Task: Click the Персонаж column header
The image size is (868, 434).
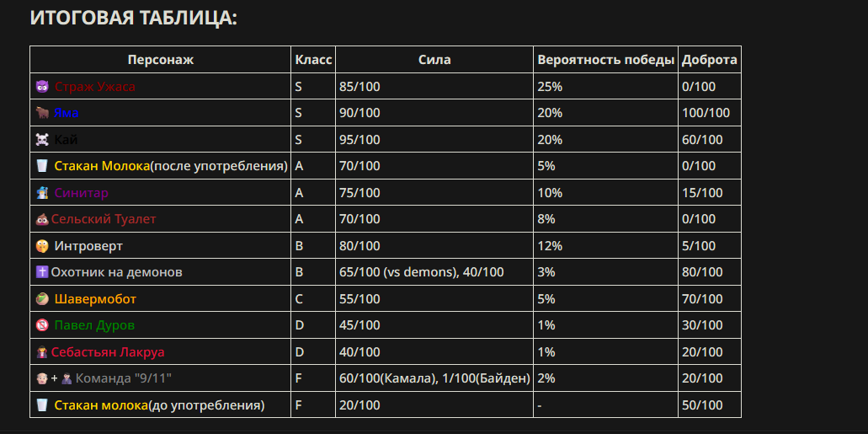Action: click(161, 60)
